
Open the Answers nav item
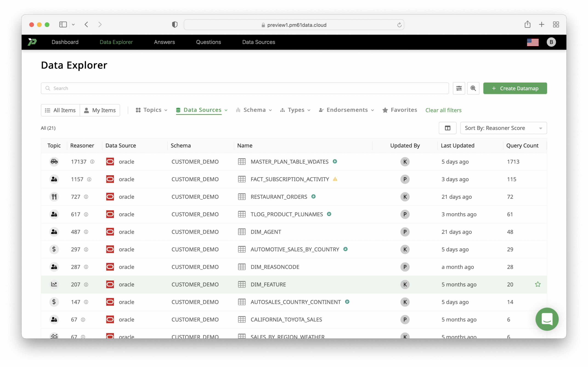pos(164,42)
